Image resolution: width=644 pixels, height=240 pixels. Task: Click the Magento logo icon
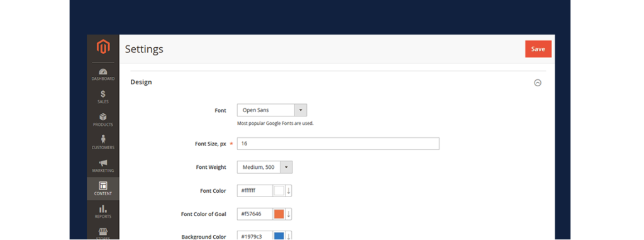[x=103, y=47]
